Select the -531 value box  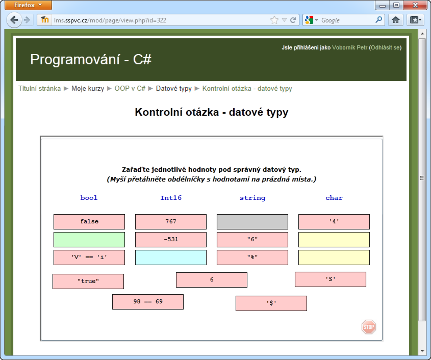coord(171,240)
